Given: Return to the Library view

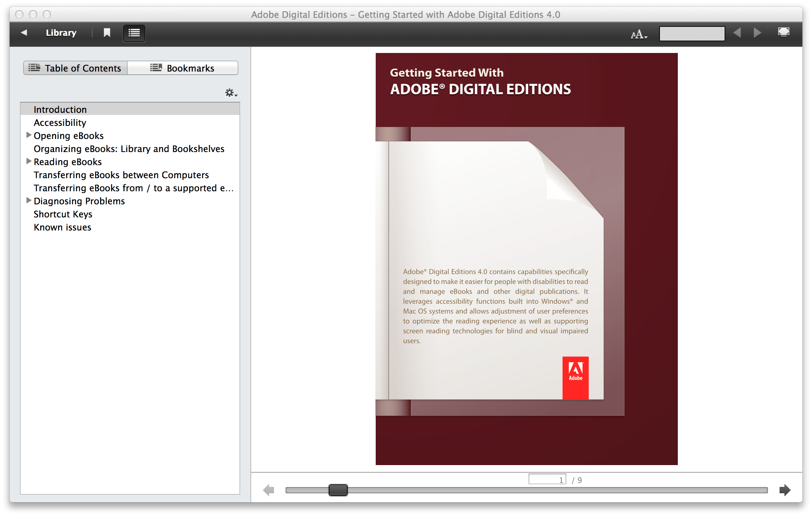Looking at the screenshot, I should click(61, 33).
